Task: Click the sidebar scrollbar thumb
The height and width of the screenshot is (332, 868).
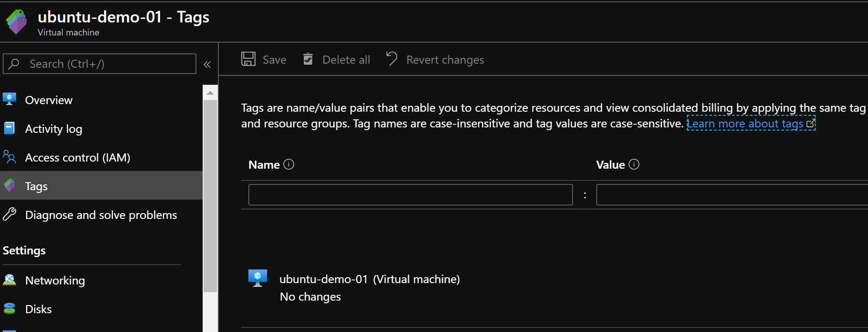Action: click(210, 196)
